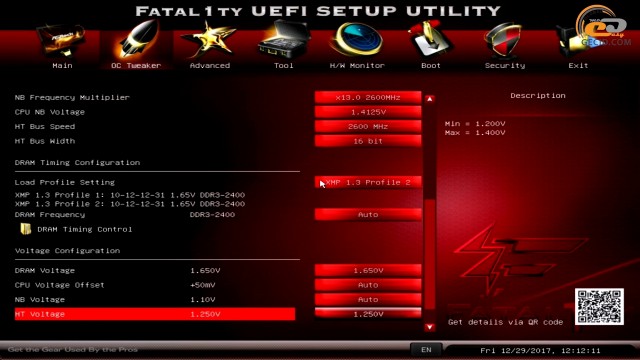Open the EN language selector
Image resolution: width=640 pixels, height=360 pixels.
click(426, 350)
